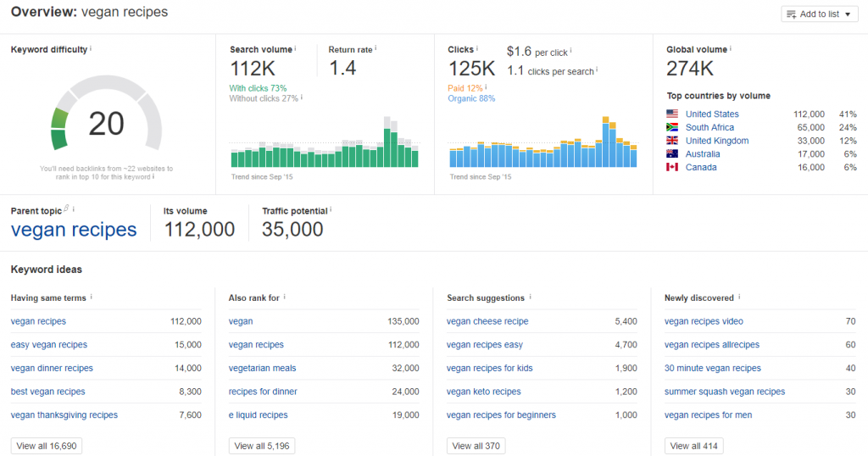Viewport: 868px width, 456px height.
Task: Open vegan cheese recipe suggestion
Action: (487, 321)
